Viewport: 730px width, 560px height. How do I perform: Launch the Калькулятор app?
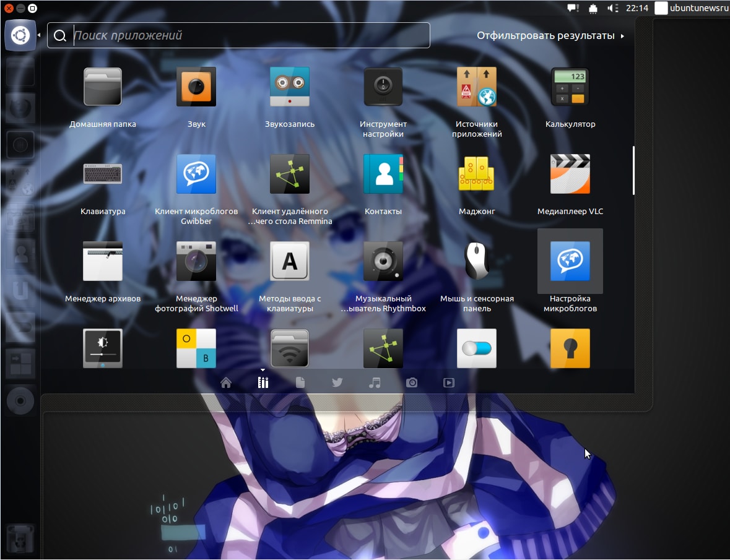pos(570,87)
